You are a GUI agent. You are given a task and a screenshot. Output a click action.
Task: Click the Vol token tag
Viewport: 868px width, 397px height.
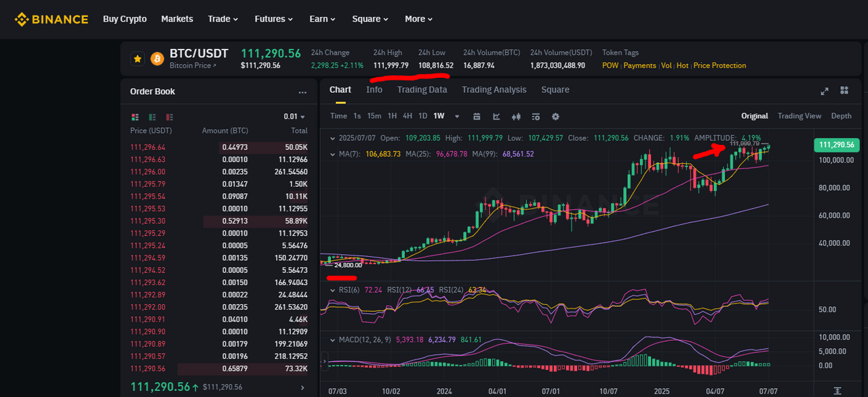(666, 66)
